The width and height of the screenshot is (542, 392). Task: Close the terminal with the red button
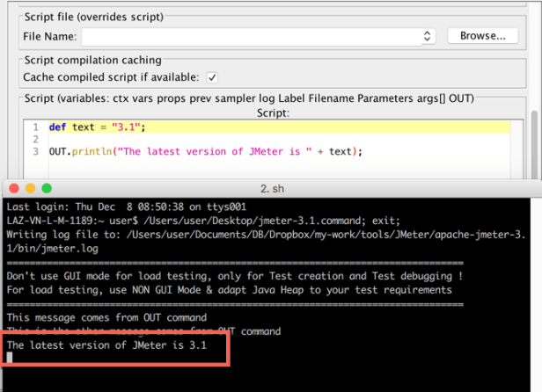click(14, 189)
